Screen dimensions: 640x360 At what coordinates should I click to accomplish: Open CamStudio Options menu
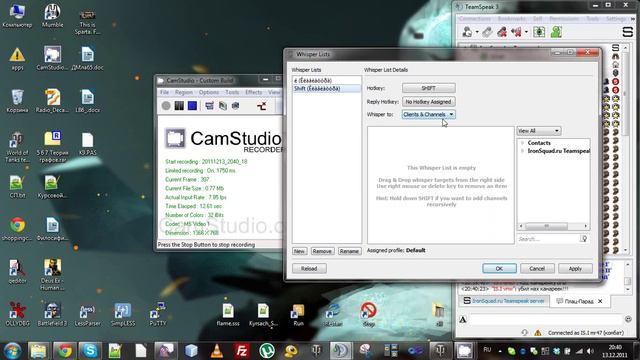tap(209, 92)
